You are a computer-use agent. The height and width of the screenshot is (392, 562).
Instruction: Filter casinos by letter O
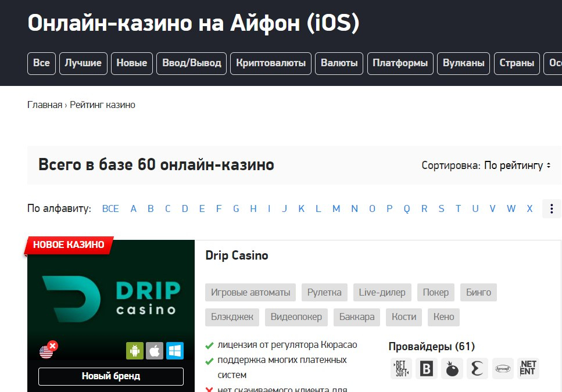[372, 208]
